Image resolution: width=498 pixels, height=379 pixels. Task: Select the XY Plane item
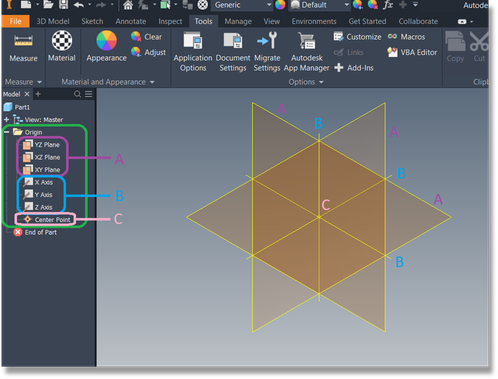pos(41,170)
